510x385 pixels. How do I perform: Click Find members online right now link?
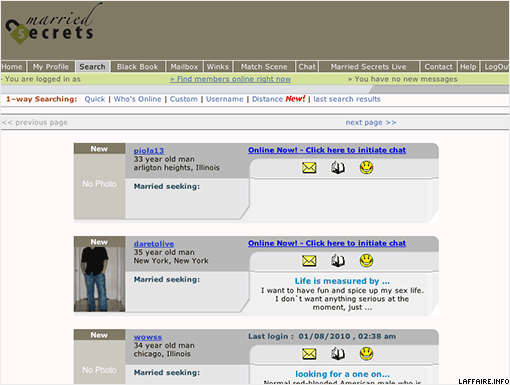[x=230, y=79]
